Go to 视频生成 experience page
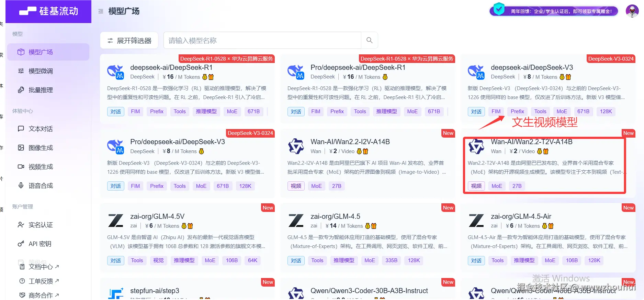Viewport: 644px width, 300px height. [x=48, y=167]
